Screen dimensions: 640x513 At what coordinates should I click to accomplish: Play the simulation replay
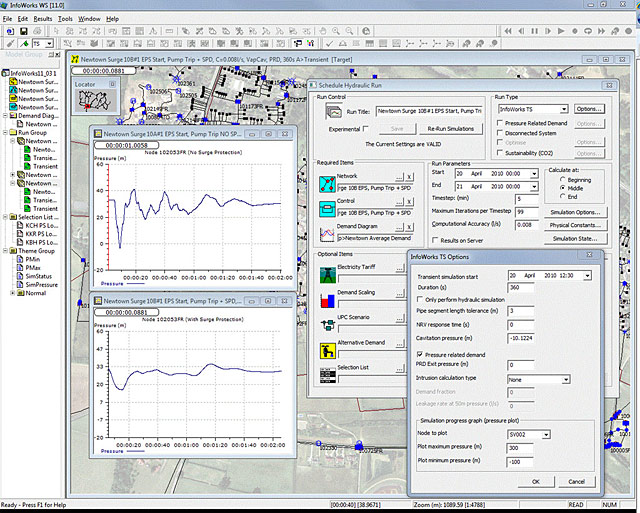click(x=561, y=31)
